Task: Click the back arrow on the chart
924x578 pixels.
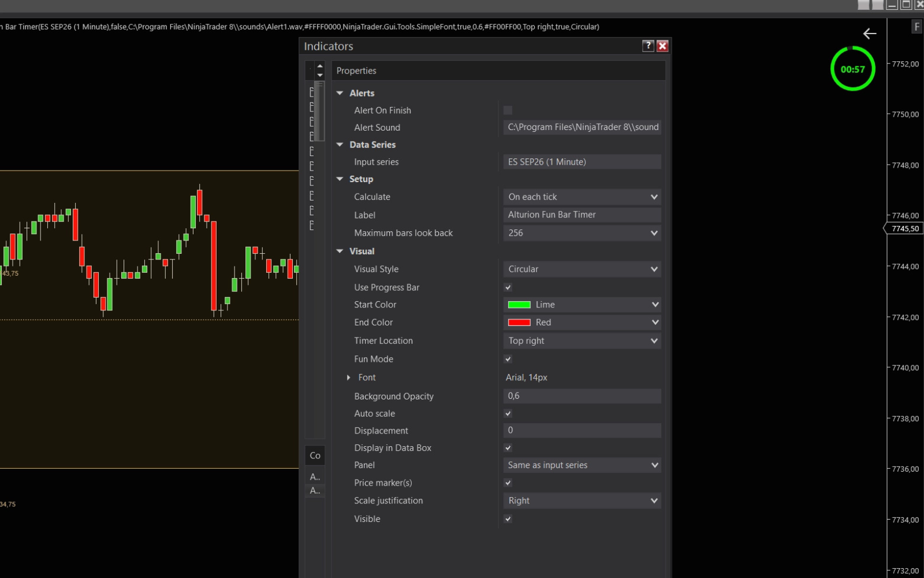Action: [x=870, y=34]
